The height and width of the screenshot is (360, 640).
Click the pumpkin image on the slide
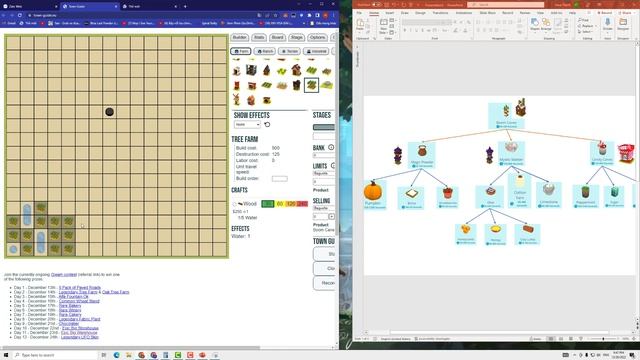(x=373, y=191)
